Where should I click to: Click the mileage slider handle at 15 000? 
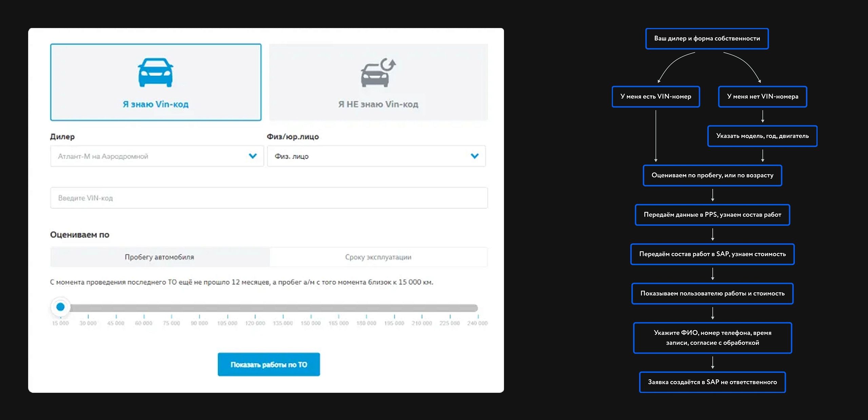(60, 307)
